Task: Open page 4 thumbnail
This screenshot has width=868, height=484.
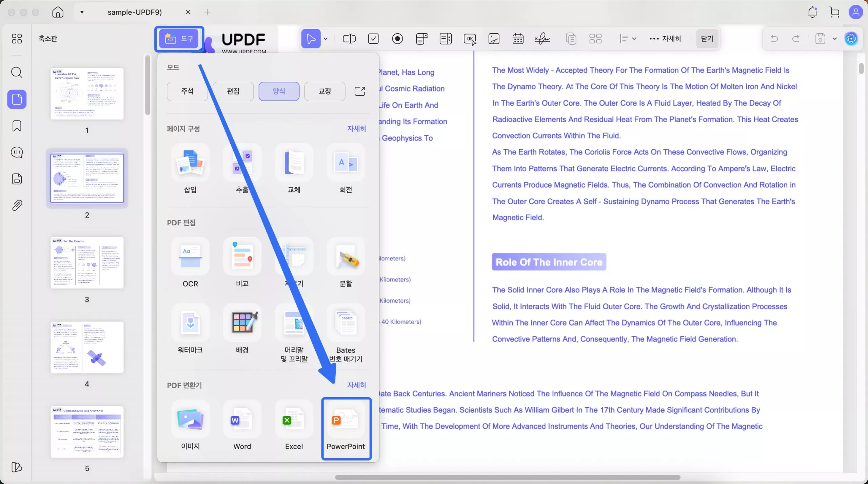Action: coord(87,347)
